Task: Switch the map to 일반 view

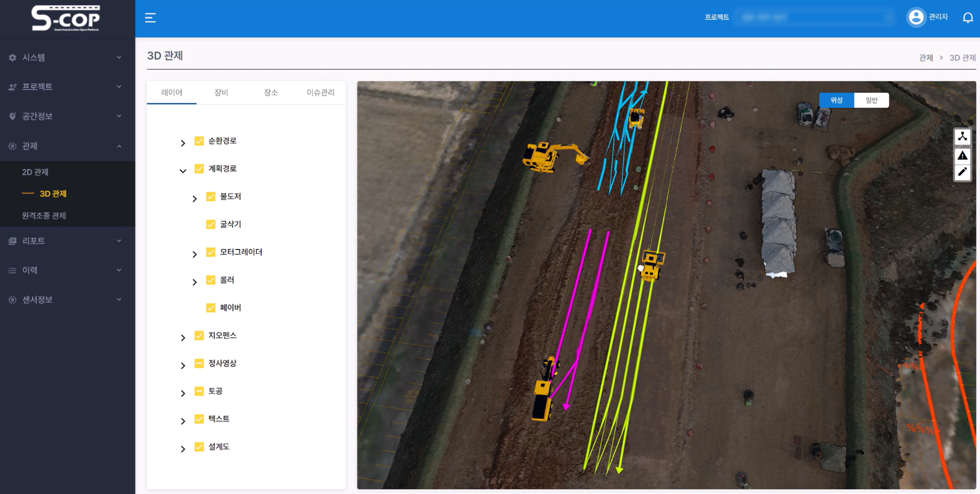Action: tap(871, 100)
